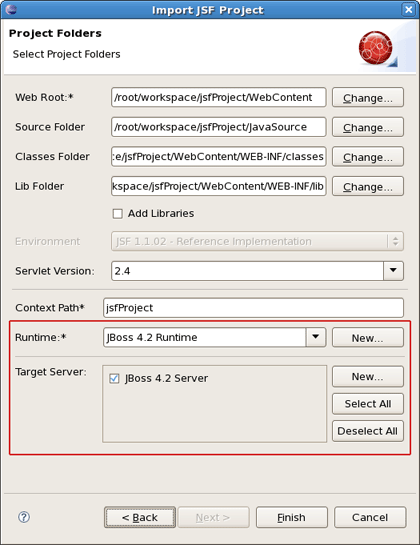Click Change button for Source Folder
This screenshot has width=420, height=545.
368,127
